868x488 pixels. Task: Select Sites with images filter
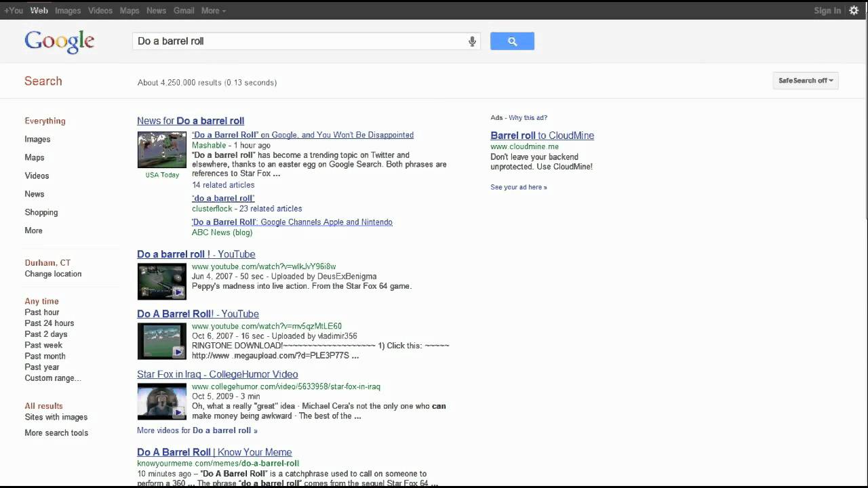pyautogui.click(x=56, y=417)
